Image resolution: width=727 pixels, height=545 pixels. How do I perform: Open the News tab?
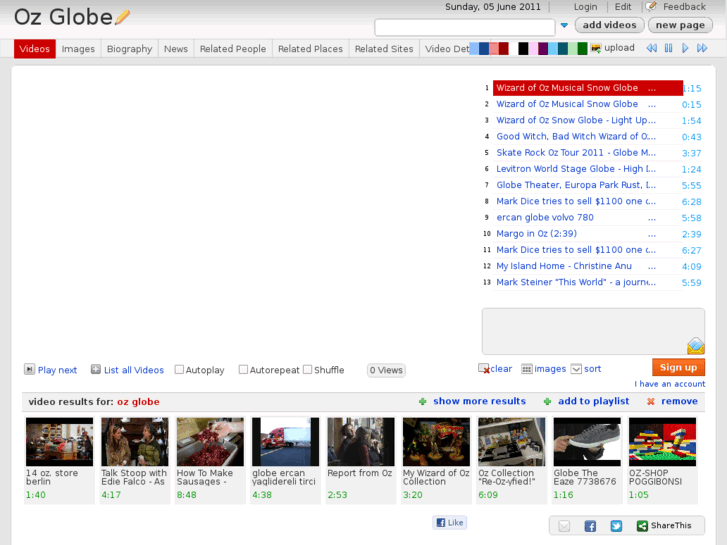coord(176,49)
